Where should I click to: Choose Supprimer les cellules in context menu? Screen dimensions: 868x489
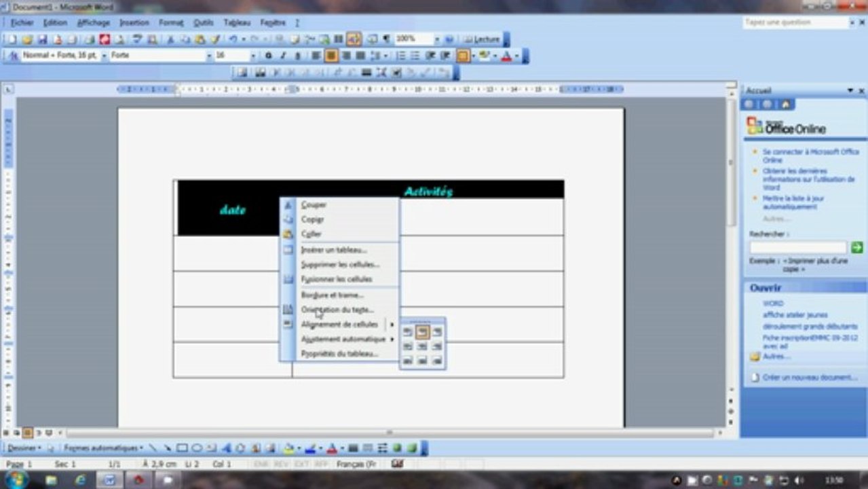339,264
